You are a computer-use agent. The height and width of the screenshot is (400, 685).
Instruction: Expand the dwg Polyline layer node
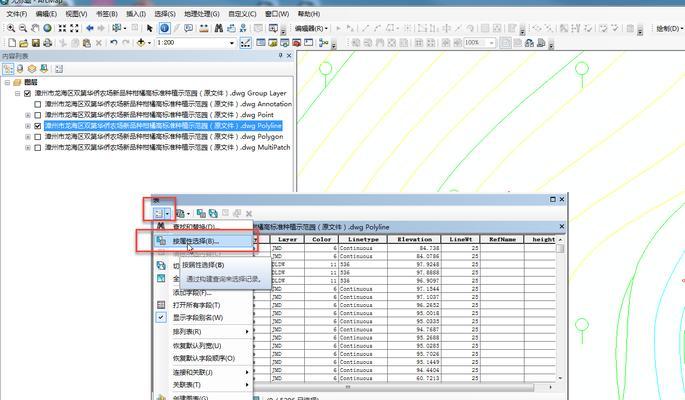28,126
